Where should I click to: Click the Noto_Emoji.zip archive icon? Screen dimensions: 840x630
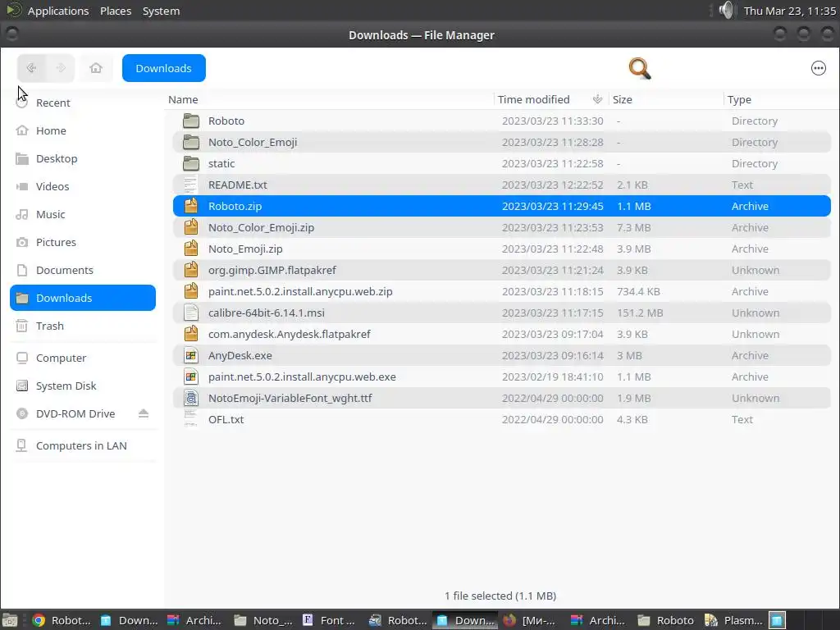190,249
